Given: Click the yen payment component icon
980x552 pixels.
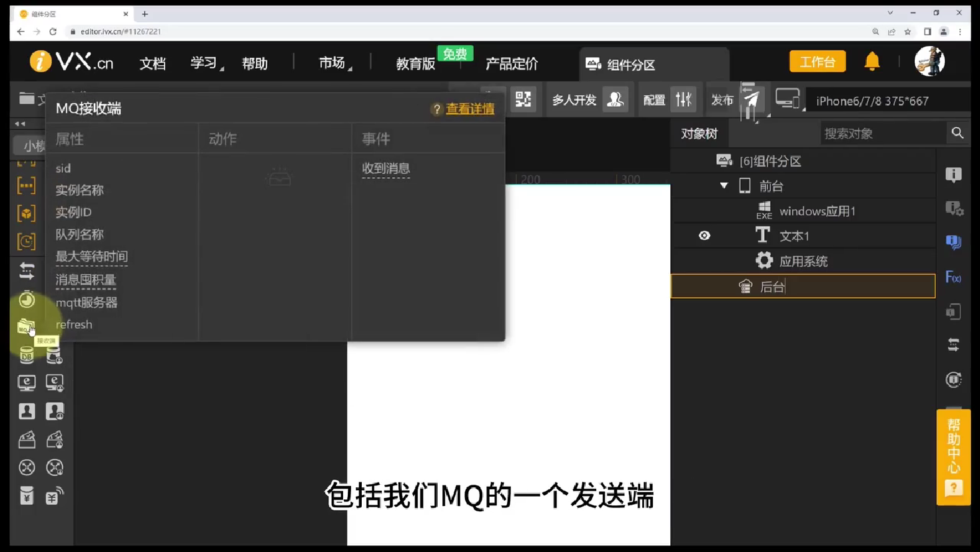Looking at the screenshot, I should click(27, 496).
